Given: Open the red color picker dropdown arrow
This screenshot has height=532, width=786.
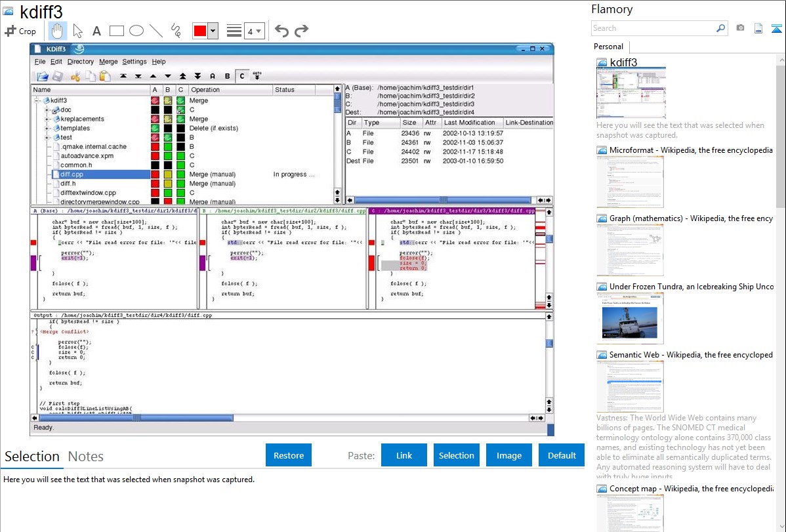Looking at the screenshot, I should tap(213, 31).
